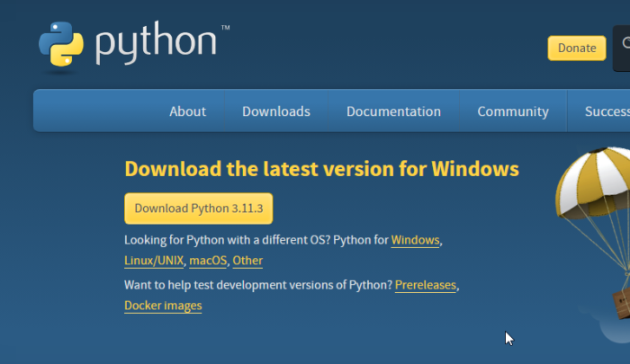Open the Prereleases link

pyautogui.click(x=426, y=285)
